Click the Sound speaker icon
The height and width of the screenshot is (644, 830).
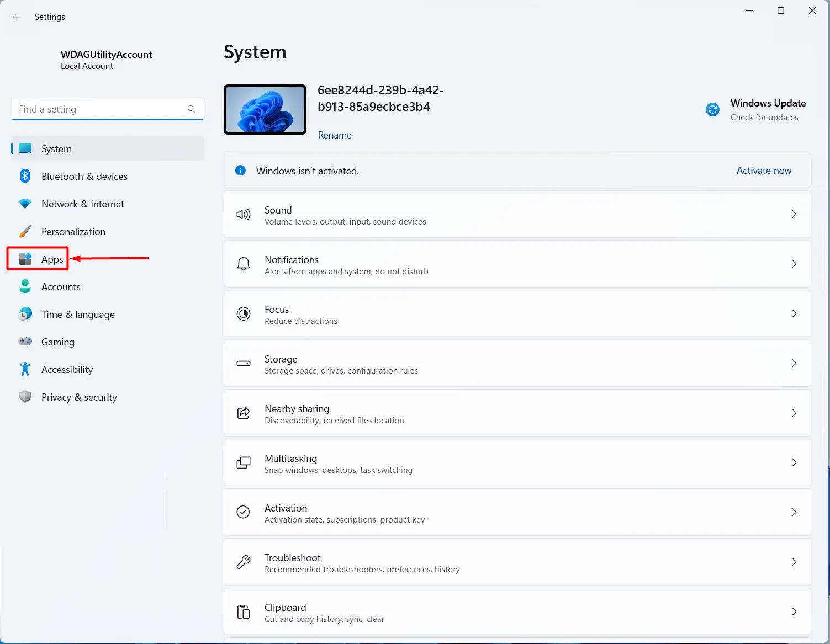click(x=244, y=215)
